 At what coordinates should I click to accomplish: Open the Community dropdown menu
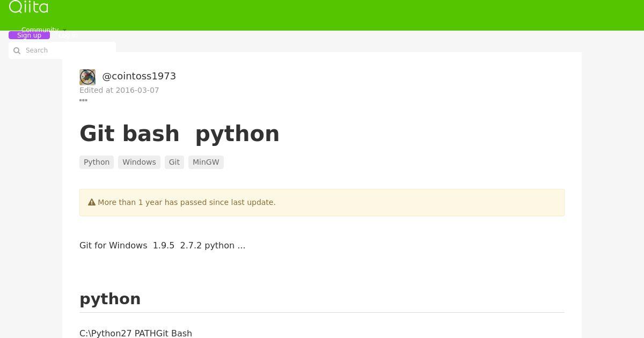click(x=44, y=30)
